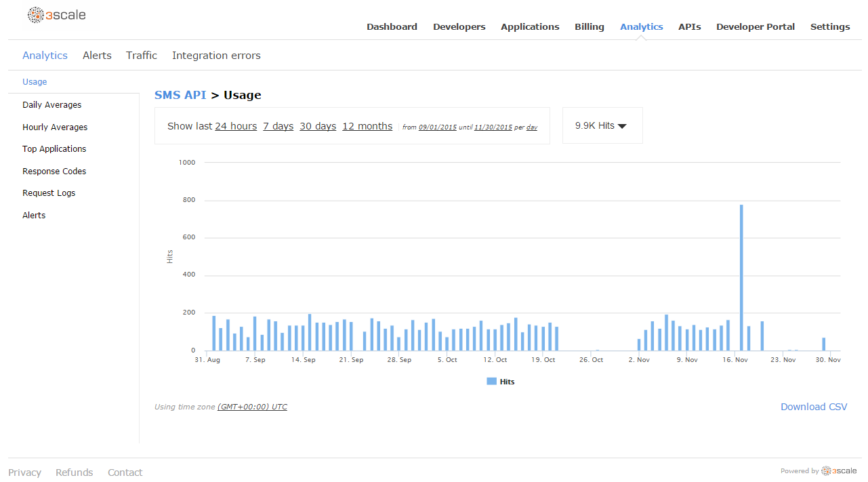
Task: Change the (GMT+00:00) UTC time zone setting
Action: [x=252, y=406]
